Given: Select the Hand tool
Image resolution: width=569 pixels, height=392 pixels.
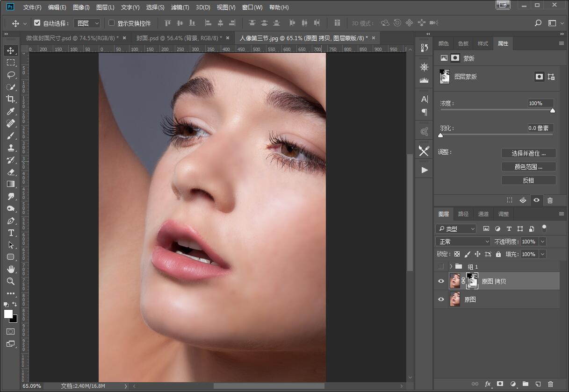Looking at the screenshot, I should coord(11,269).
